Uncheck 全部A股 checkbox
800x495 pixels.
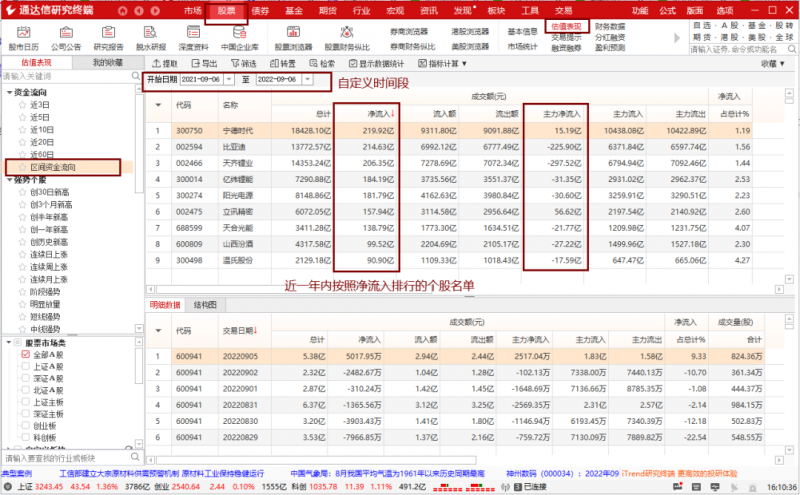[26, 354]
